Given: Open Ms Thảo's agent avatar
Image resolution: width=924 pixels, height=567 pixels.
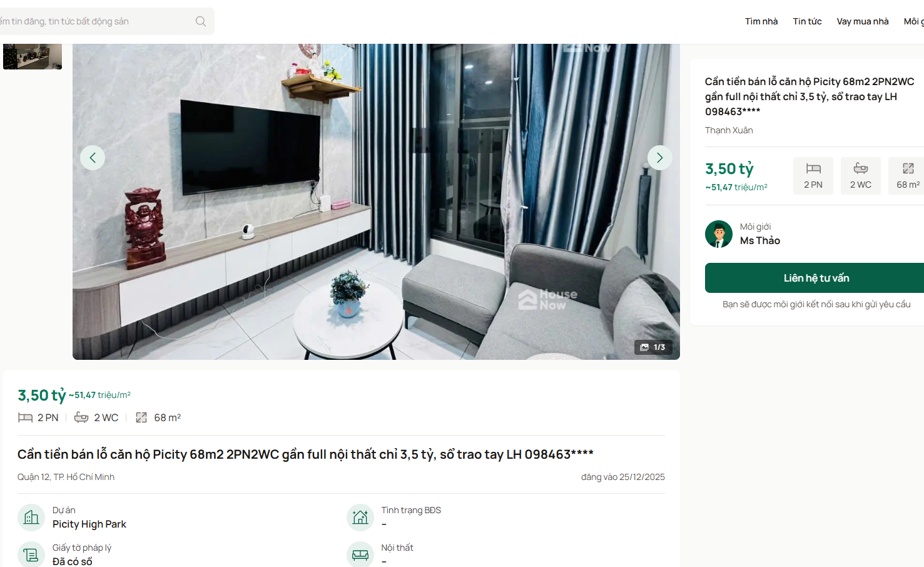Looking at the screenshot, I should click(x=719, y=234).
